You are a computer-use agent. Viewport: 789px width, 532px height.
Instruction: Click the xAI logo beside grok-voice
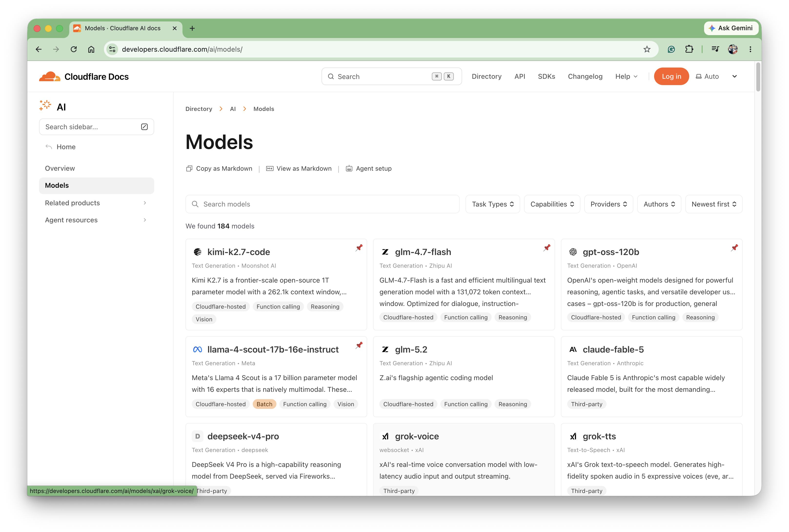(385, 436)
